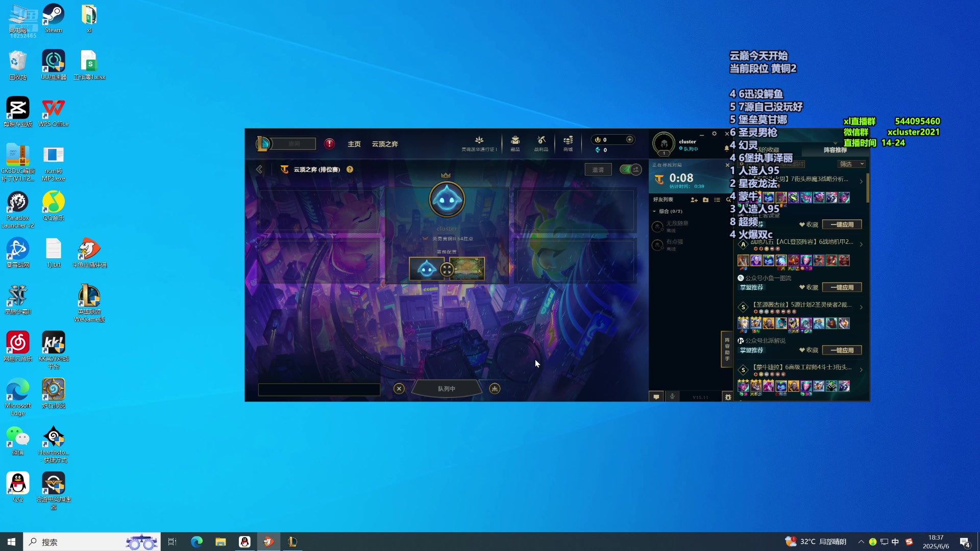Collapse the 综合 (0/2) friends group
The width and height of the screenshot is (980, 551).
[x=668, y=211]
